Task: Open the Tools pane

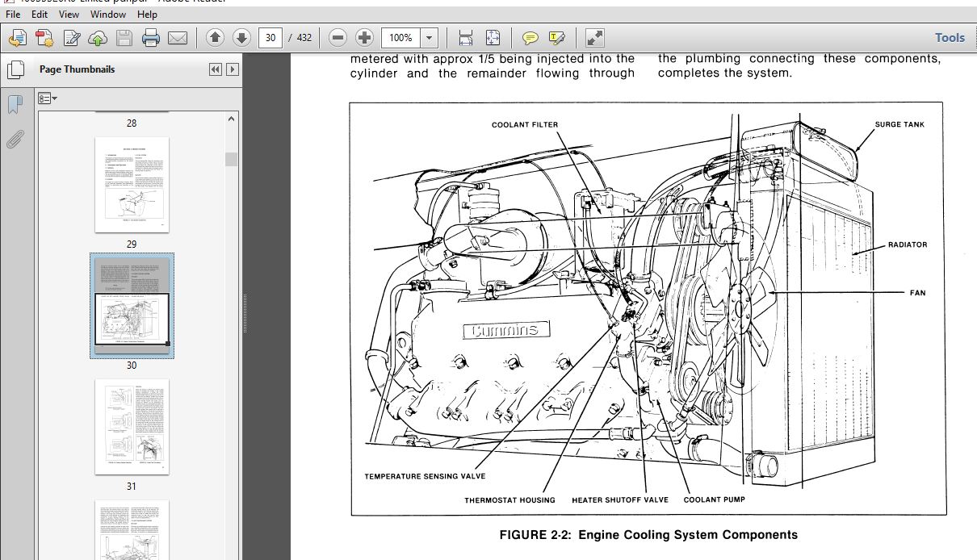Action: 950,37
